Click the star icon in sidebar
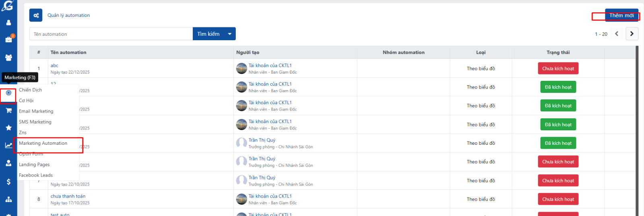Screen dimensions: 644x216 click(8, 128)
